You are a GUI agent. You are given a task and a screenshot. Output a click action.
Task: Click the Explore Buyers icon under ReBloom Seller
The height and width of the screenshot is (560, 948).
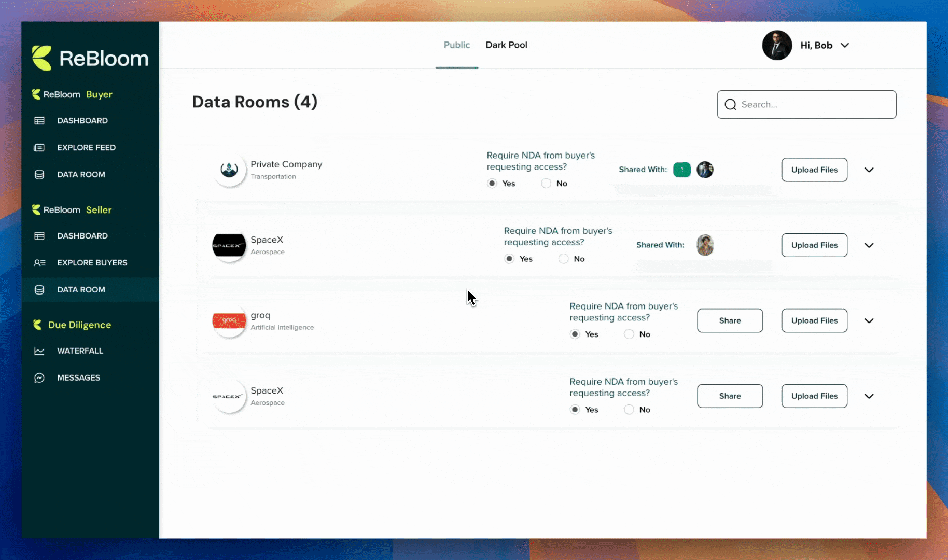point(39,263)
